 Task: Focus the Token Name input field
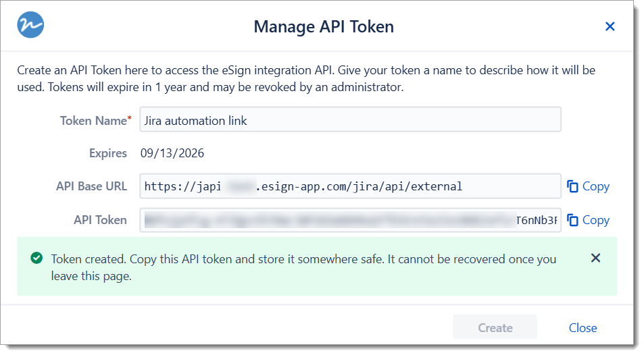point(350,121)
